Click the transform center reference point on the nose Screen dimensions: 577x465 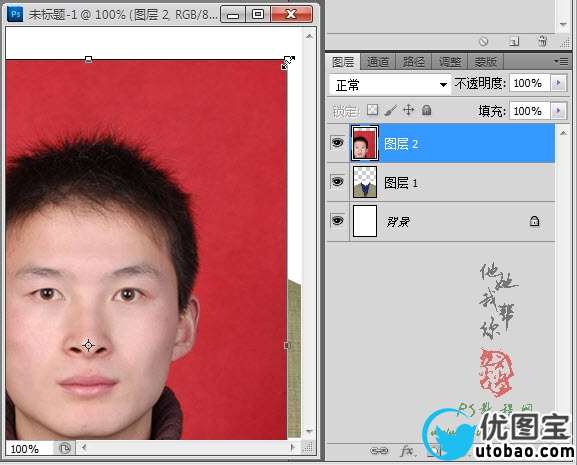pos(88,345)
